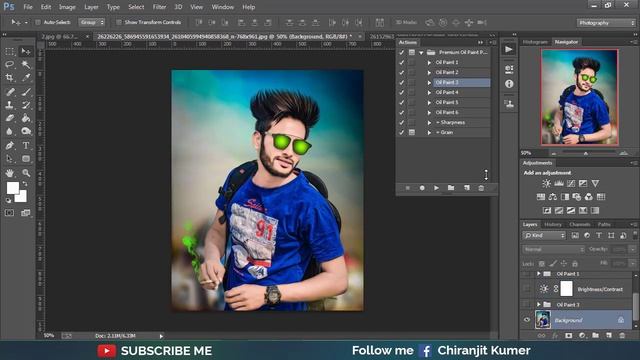
Task: Create a new action in Actions panel
Action: coord(467,188)
